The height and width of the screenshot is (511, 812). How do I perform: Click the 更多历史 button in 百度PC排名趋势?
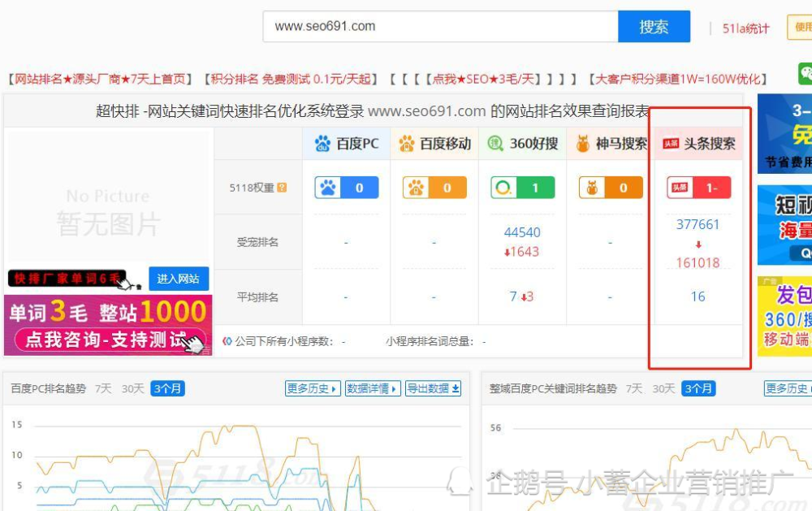click(x=313, y=388)
